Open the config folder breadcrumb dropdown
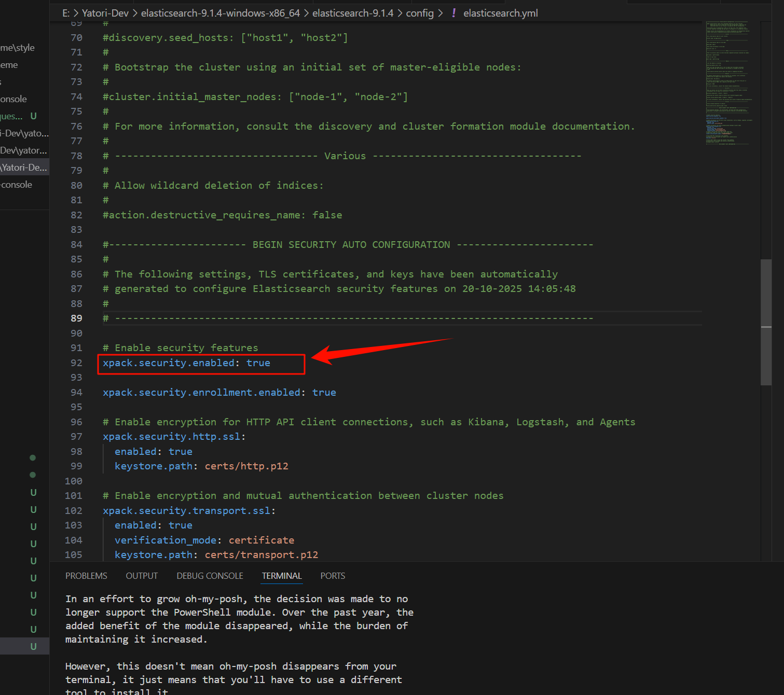 (420, 13)
